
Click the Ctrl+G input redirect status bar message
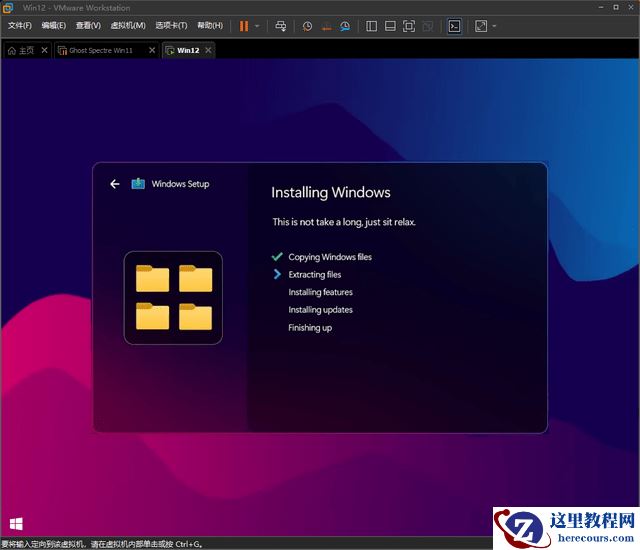point(102,544)
